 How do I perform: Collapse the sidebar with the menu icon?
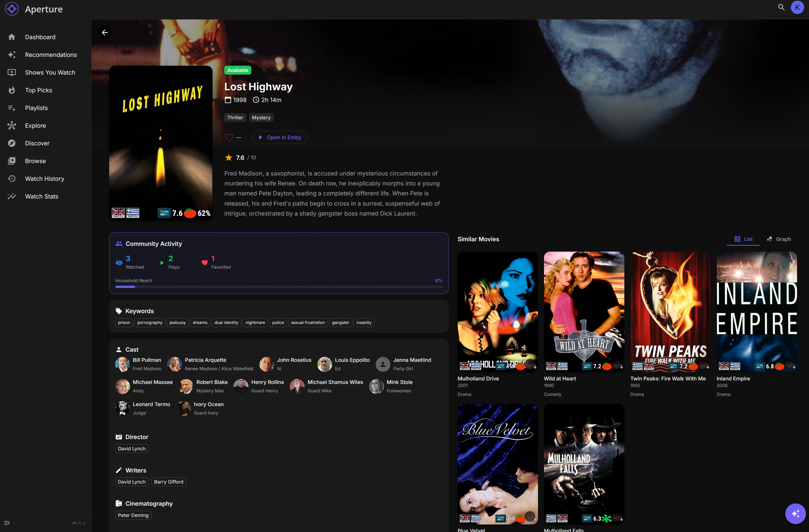pos(7,523)
